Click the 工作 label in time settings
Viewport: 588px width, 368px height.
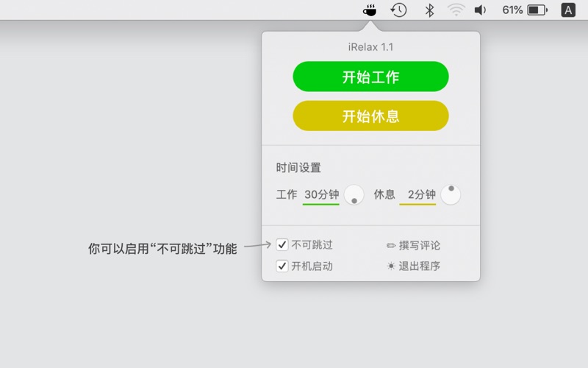point(287,194)
